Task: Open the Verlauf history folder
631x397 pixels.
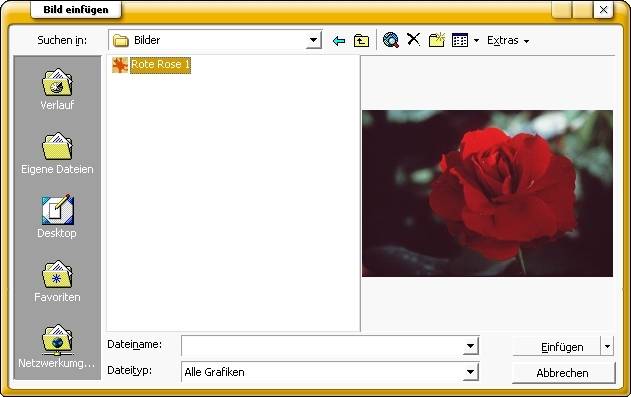Action: 57,89
